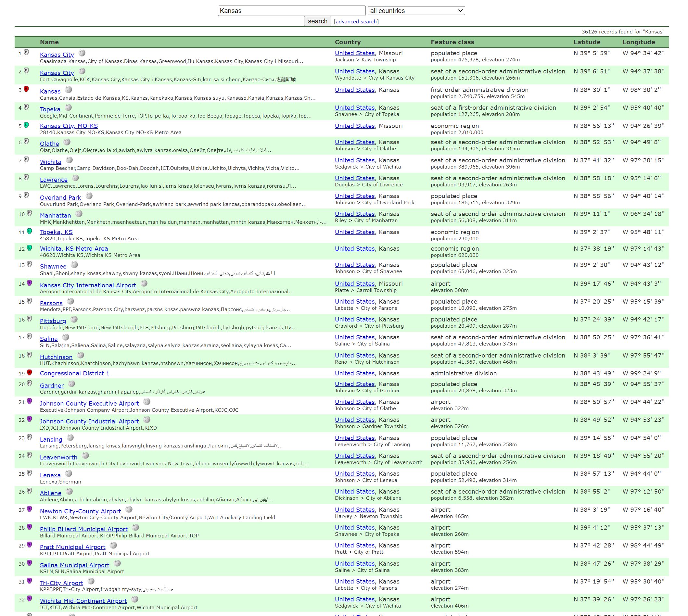Click the place marker icon beside Topeka
This screenshot has height=616, width=688.
click(x=26, y=107)
